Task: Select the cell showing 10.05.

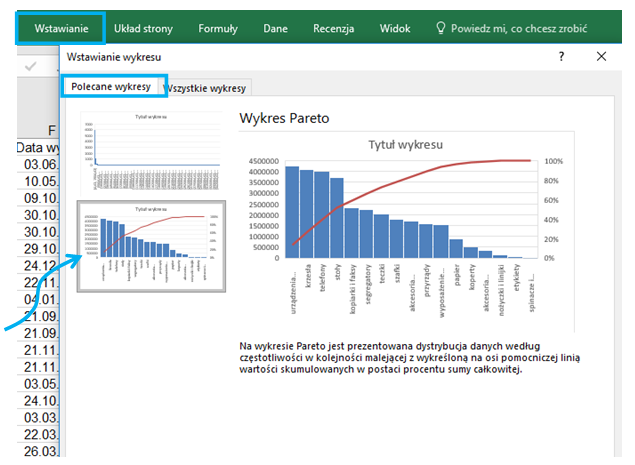Action: pyautogui.click(x=38, y=181)
